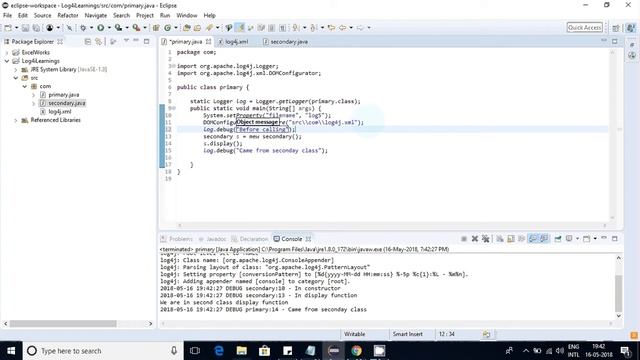Toggle Show Console on standard error change
The image size is (640, 360).
coord(544,239)
